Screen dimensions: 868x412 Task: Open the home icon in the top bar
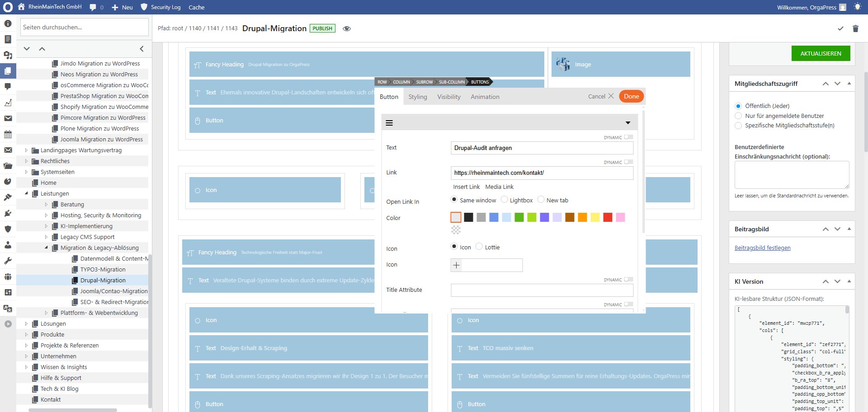[21, 7]
